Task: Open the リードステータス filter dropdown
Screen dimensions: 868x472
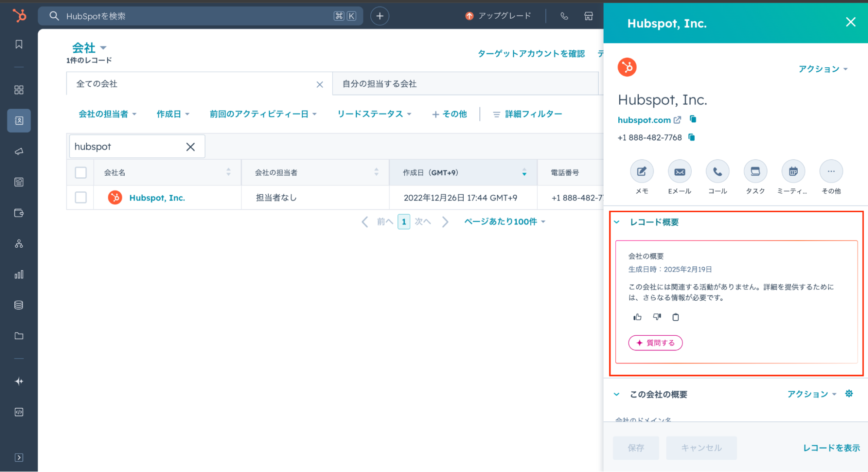Action: click(374, 114)
